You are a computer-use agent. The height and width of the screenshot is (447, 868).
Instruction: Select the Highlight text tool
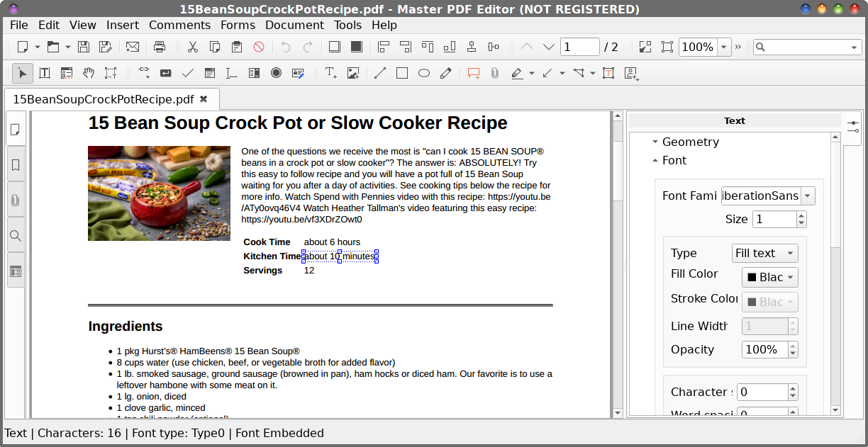pyautogui.click(x=517, y=73)
